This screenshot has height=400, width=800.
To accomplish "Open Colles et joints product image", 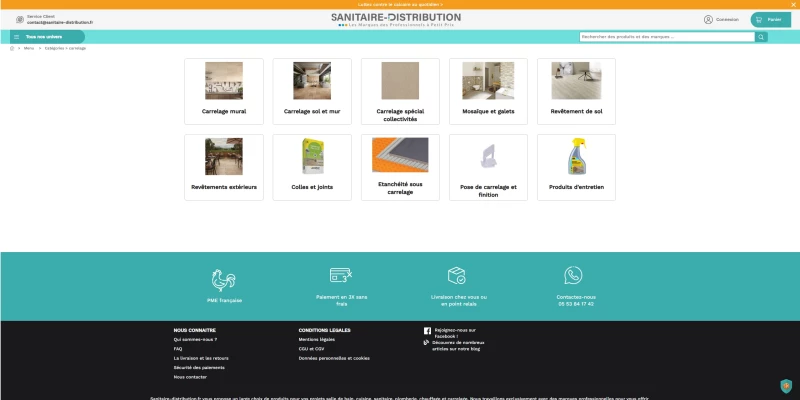I will coord(312,156).
